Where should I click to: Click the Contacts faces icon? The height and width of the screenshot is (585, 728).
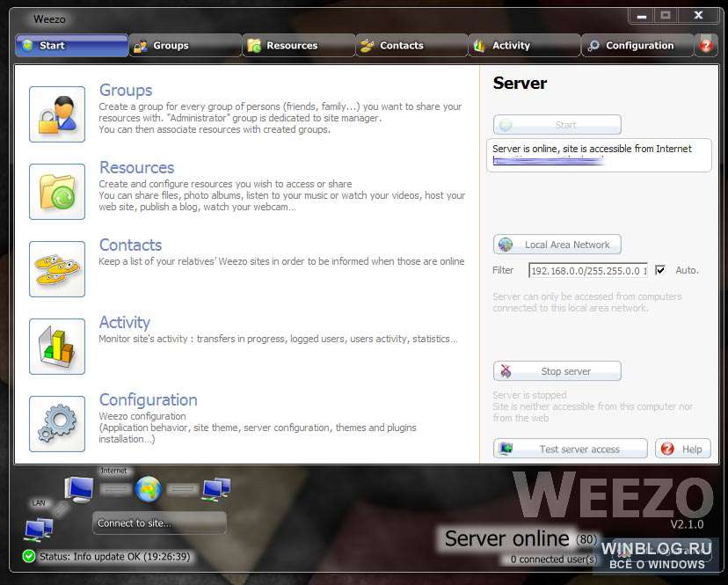click(57, 269)
